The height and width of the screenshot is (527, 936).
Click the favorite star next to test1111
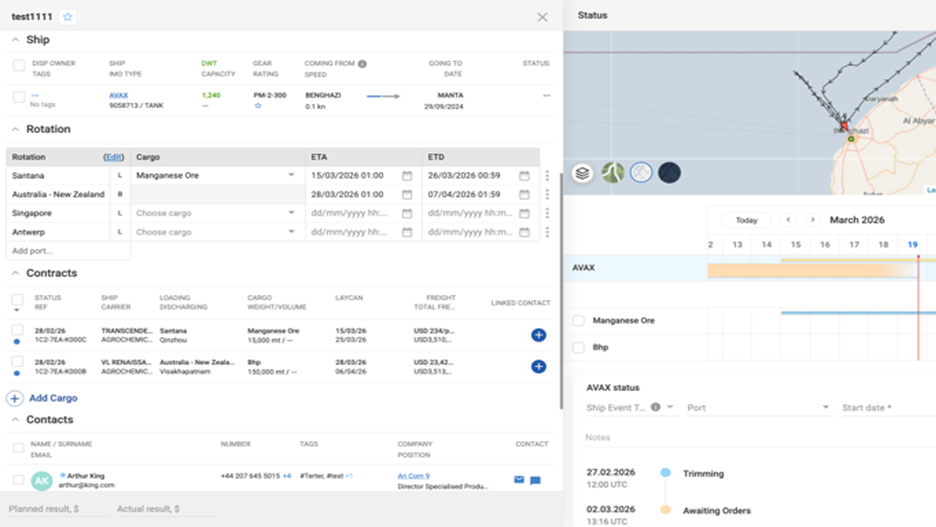tap(68, 17)
